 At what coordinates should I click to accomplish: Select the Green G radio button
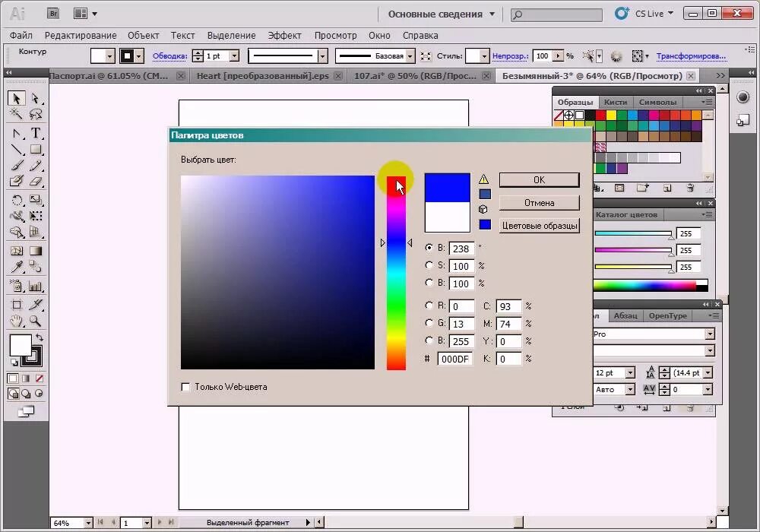point(429,323)
